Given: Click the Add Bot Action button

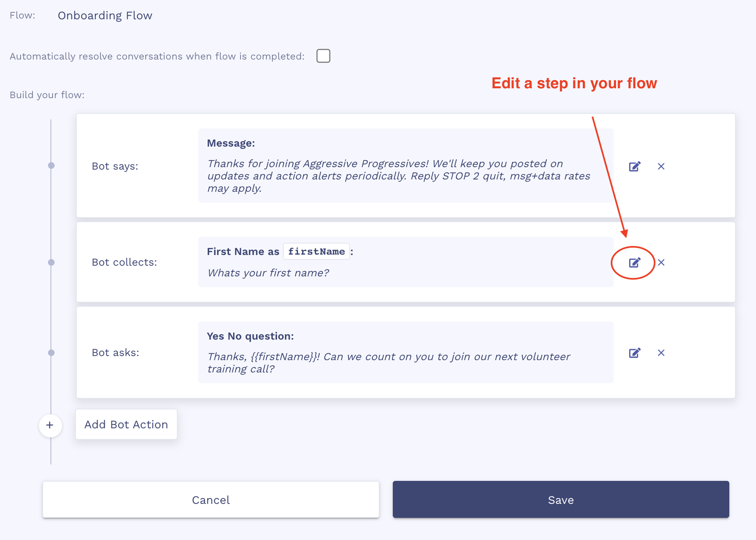Looking at the screenshot, I should [x=126, y=424].
